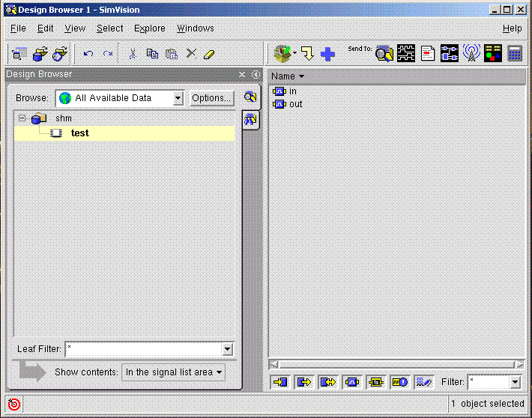Viewport: 532px width, 418px height.
Task: Collapse the shm tree node
Action: (22, 118)
